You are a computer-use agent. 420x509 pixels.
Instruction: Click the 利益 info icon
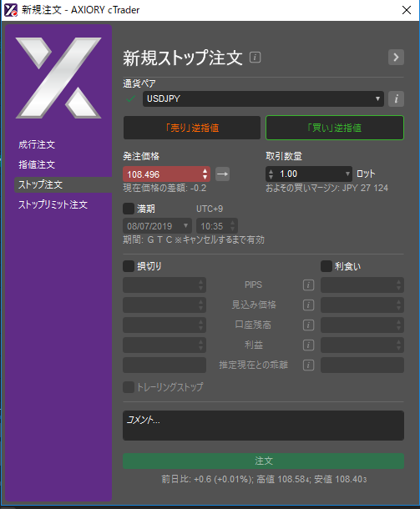coord(308,345)
